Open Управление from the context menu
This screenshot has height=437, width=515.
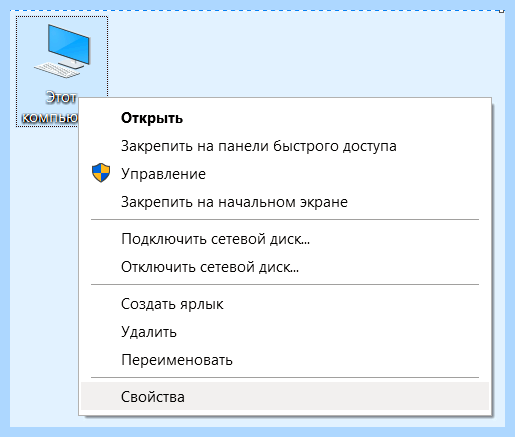coord(285,174)
